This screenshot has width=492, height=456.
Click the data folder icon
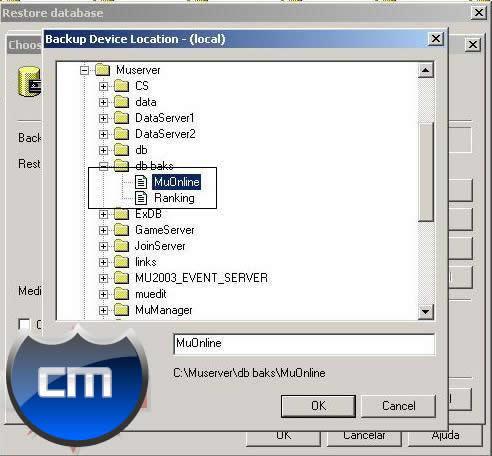click(122, 102)
